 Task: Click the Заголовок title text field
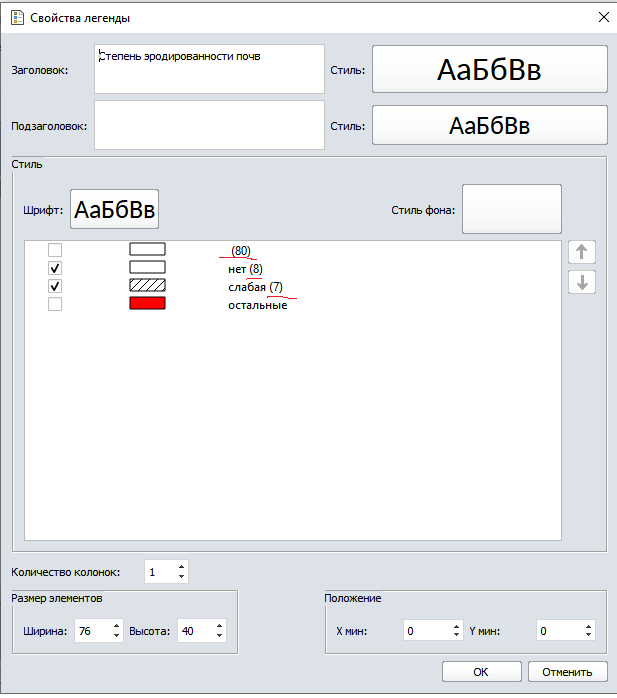tap(209, 69)
